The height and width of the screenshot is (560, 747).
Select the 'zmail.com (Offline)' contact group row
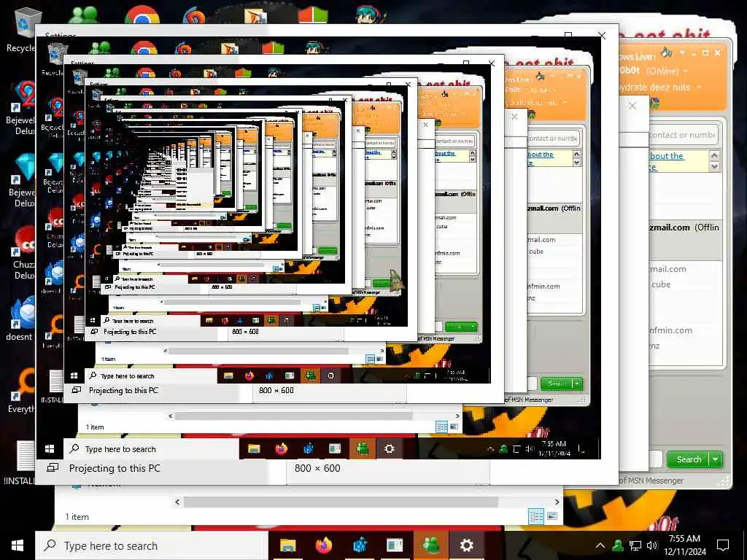684,227
